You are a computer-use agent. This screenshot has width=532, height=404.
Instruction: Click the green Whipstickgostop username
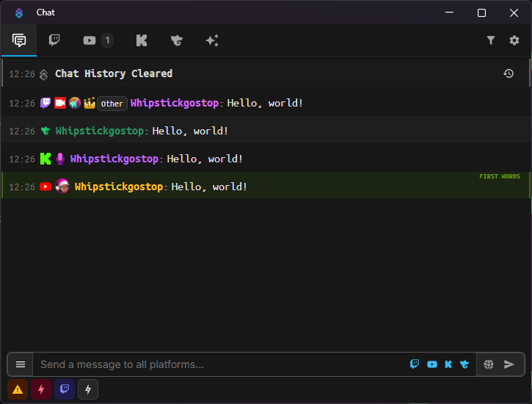click(x=99, y=131)
